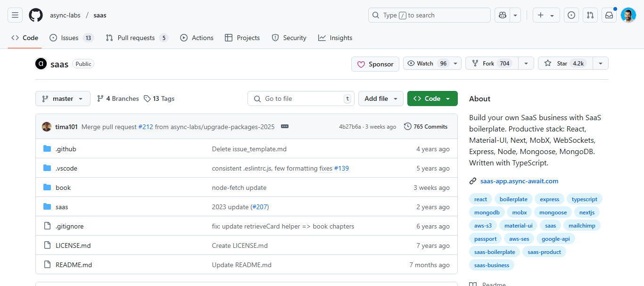Open the Security tab
Image resolution: width=644 pixels, height=286 pixels.
tap(289, 38)
